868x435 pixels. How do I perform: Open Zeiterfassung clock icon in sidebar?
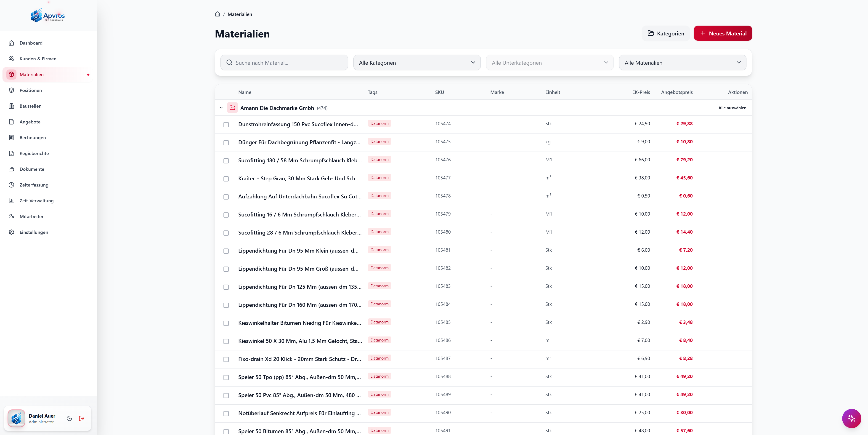11,185
